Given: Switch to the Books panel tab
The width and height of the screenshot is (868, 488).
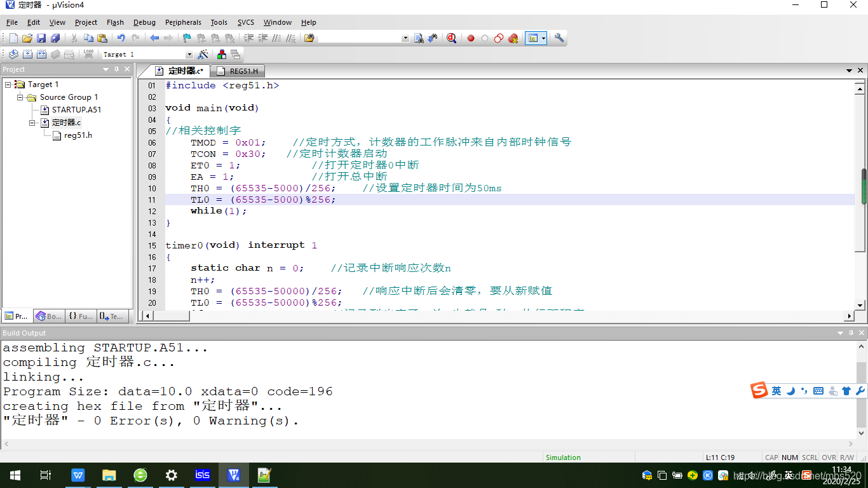Looking at the screenshot, I should tap(49, 316).
